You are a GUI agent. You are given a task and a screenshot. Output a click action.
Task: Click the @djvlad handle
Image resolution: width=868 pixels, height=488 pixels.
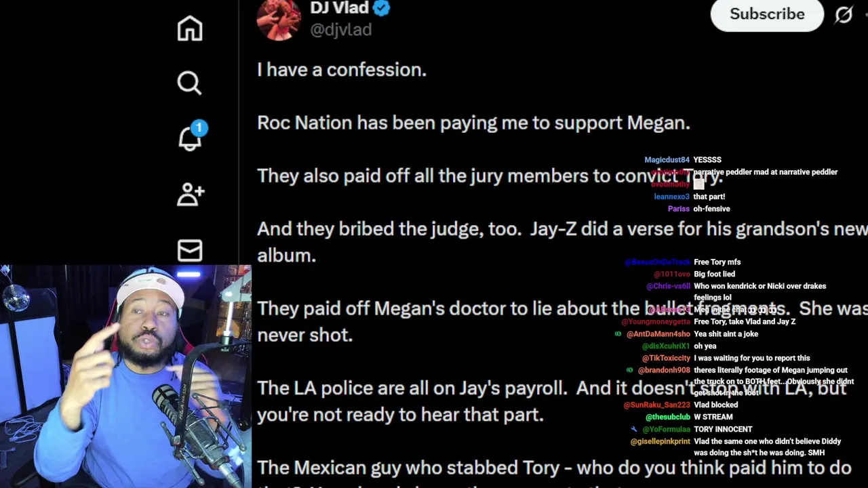[x=340, y=30]
